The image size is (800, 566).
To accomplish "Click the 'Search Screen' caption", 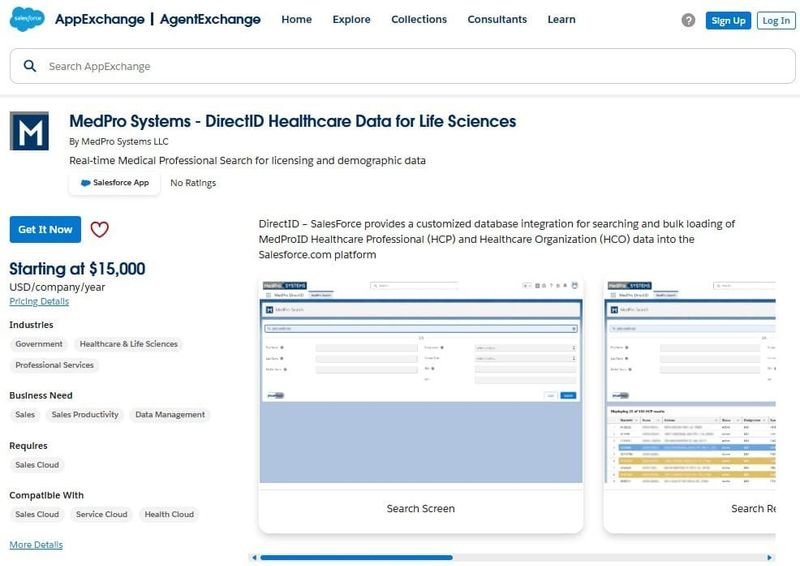I will [x=421, y=508].
